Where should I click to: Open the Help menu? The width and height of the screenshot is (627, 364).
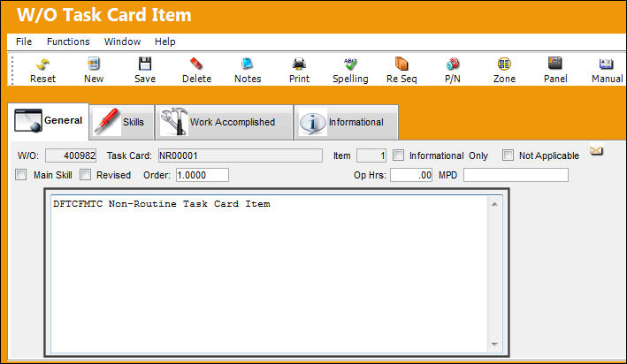coord(165,42)
